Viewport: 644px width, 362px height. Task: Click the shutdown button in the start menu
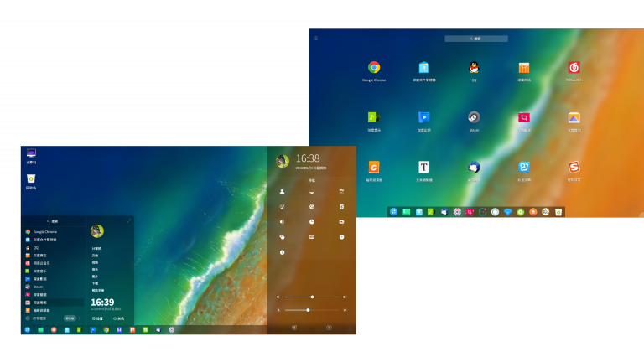pyautogui.click(x=119, y=318)
